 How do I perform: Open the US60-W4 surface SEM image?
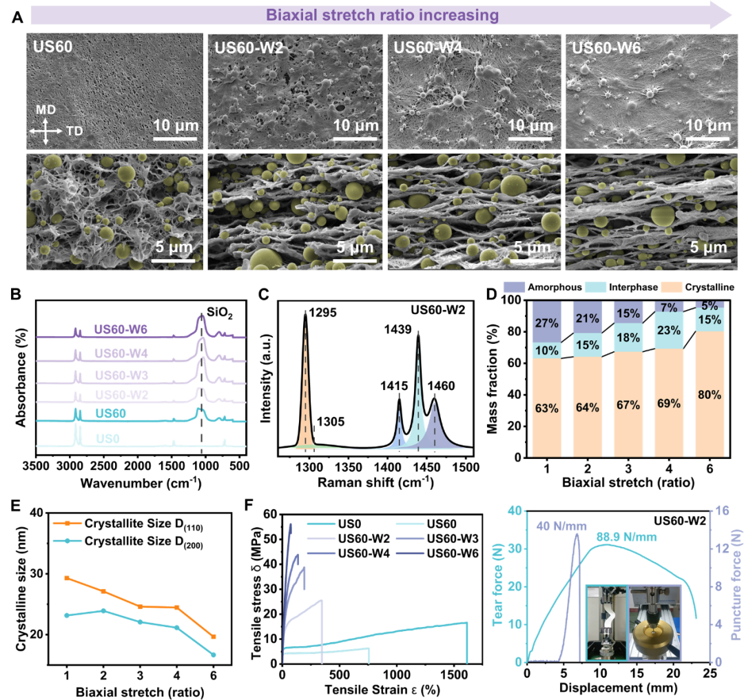473,90
